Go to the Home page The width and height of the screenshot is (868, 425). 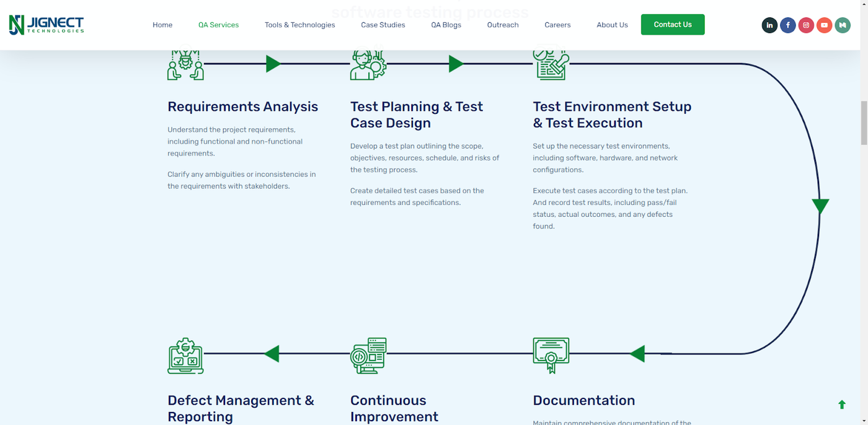tap(162, 25)
